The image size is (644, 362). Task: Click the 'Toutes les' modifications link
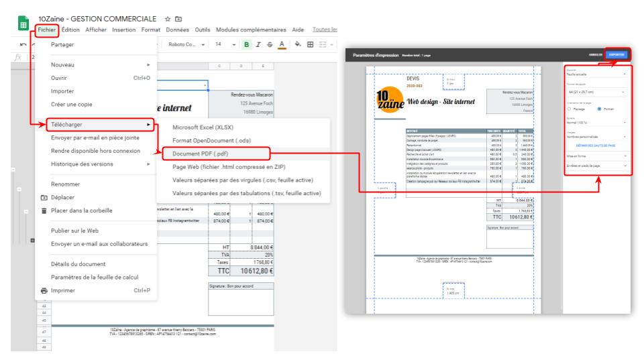325,29
